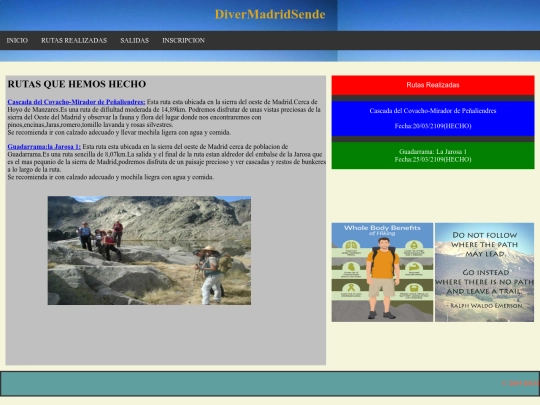Click the Ralph Waldo Emerson quote image

(x=485, y=272)
